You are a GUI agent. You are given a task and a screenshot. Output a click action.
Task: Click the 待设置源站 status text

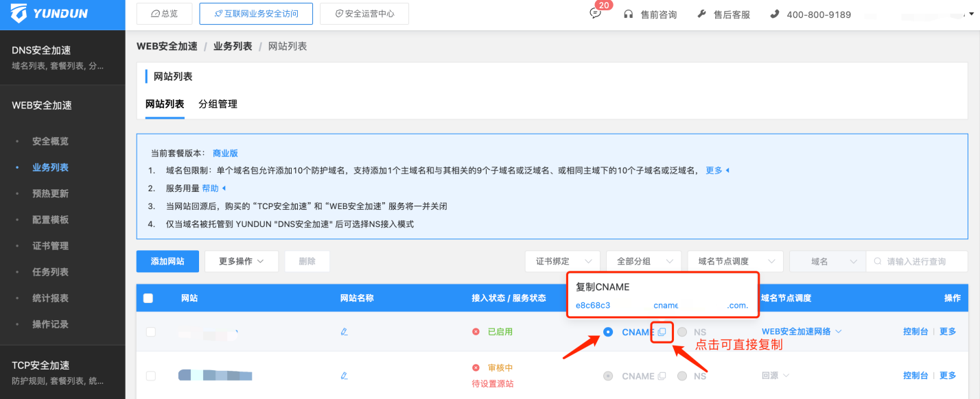pyautogui.click(x=493, y=384)
